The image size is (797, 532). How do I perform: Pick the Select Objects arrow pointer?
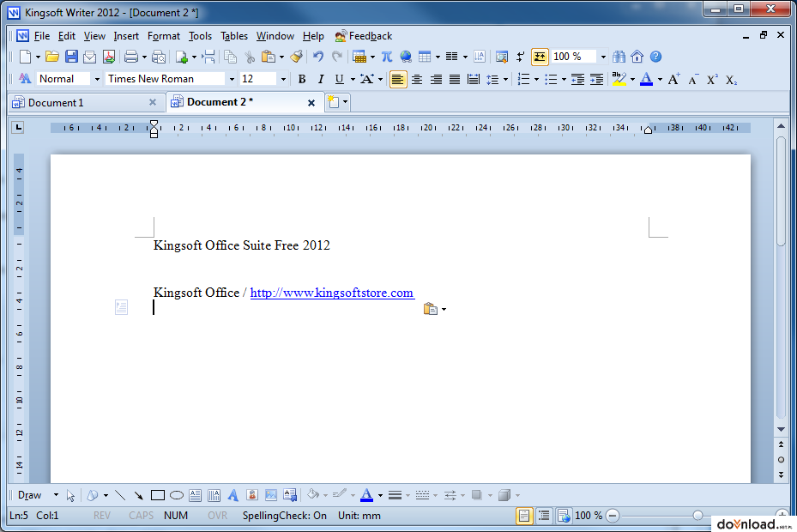(x=70, y=495)
